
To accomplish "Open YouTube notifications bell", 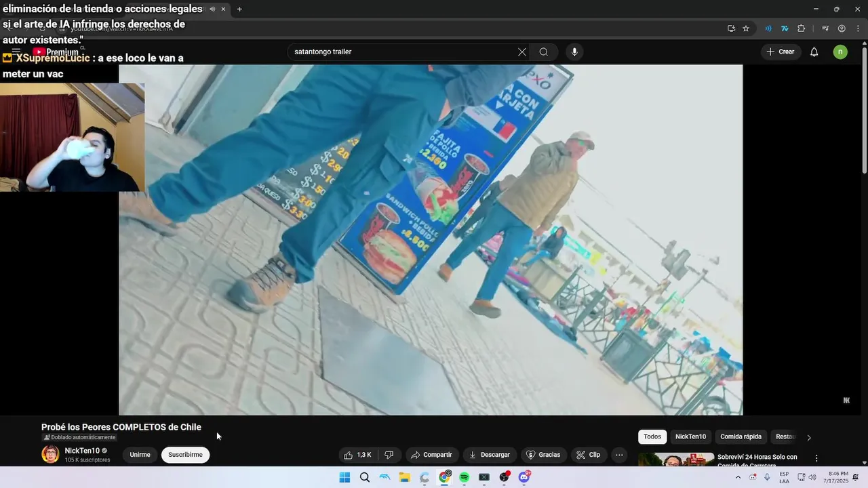I will click(814, 52).
